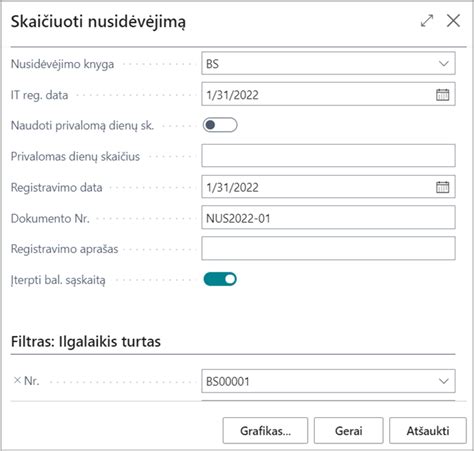Click the Filtras: Ilgalaikis turtas heading
The image size is (474, 451).
[x=86, y=342]
